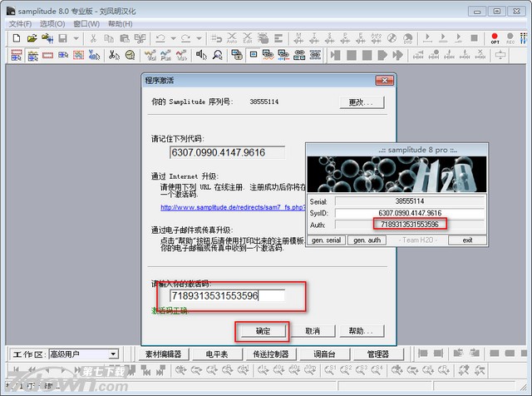Image resolution: width=532 pixels, height=396 pixels.
Task: Click the S4 zoom snapshot icon
Action: tap(377, 369)
